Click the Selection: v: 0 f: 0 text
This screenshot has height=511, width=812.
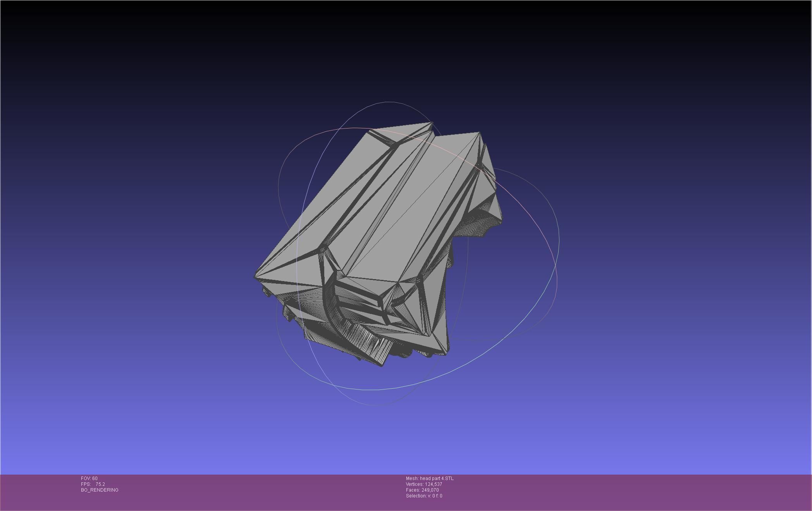click(424, 496)
